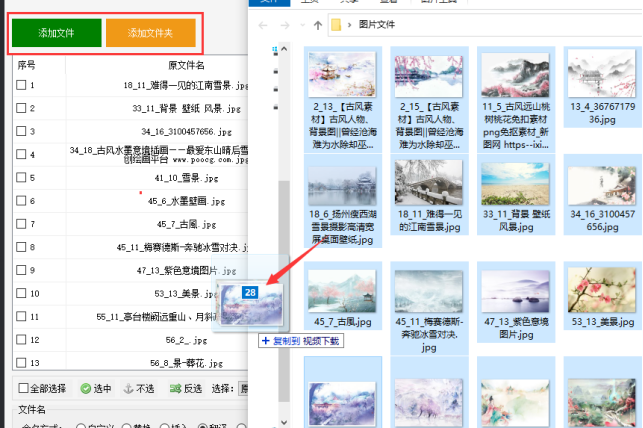Go forward with Explorer's forward arrow
643x428 pixels.
[285, 25]
